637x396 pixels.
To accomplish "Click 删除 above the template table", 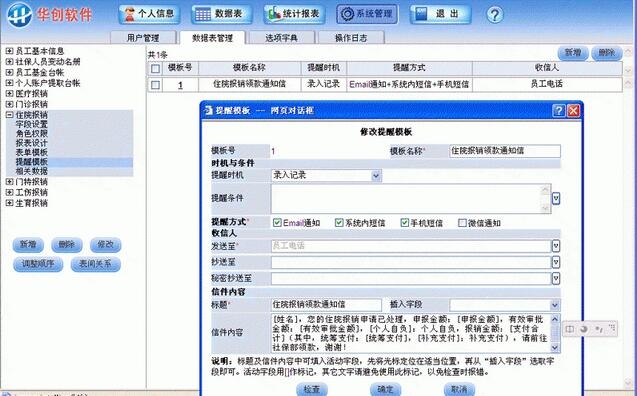I will point(607,53).
